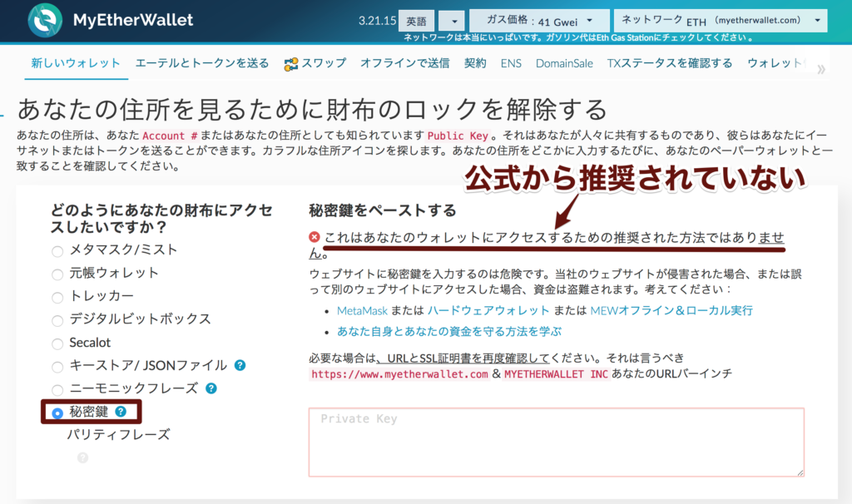
Task: Click the MyEtherWallet title text
Action: coord(133,20)
